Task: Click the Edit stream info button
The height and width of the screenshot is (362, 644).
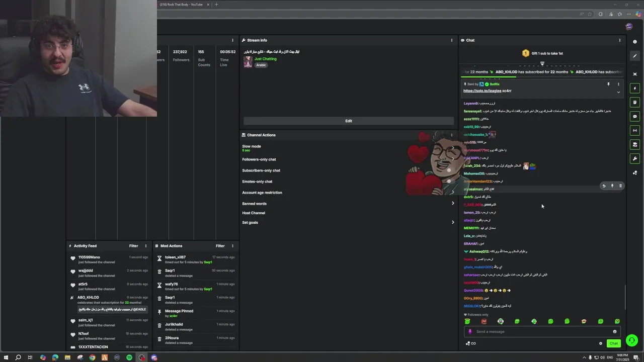Action: pyautogui.click(x=349, y=121)
